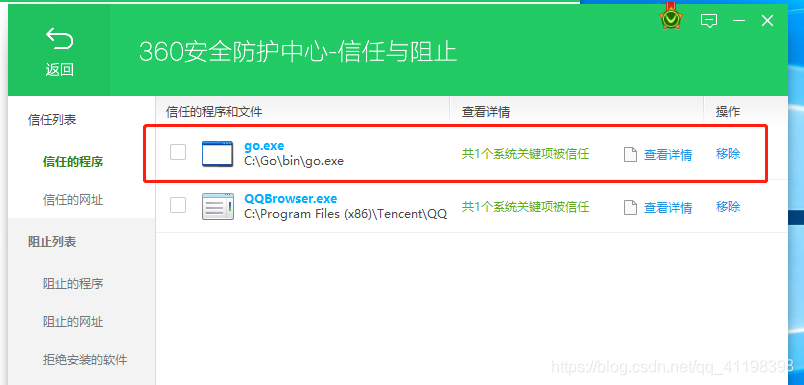This screenshot has width=804, height=385.
Task: Tick the checkbox for go.exe
Action: (178, 152)
